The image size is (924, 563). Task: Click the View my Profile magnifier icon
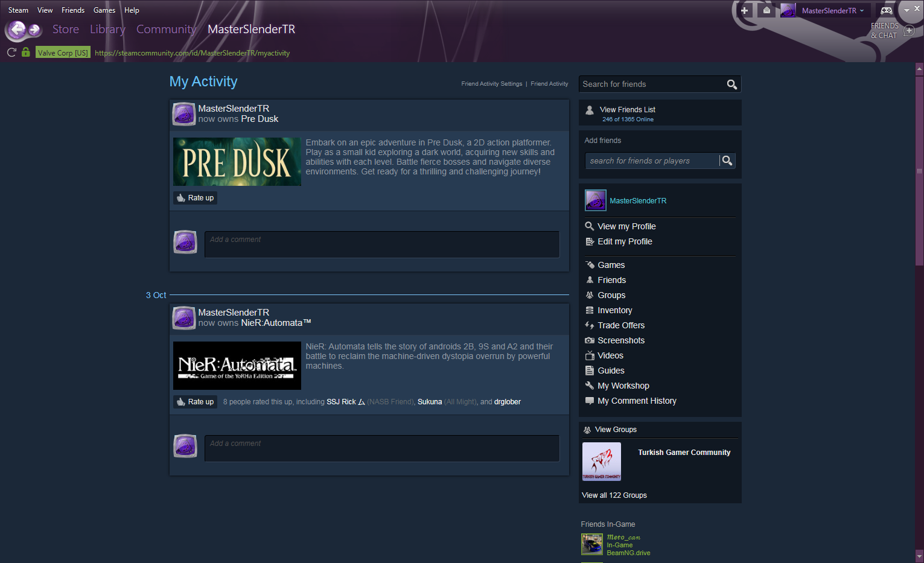(590, 226)
